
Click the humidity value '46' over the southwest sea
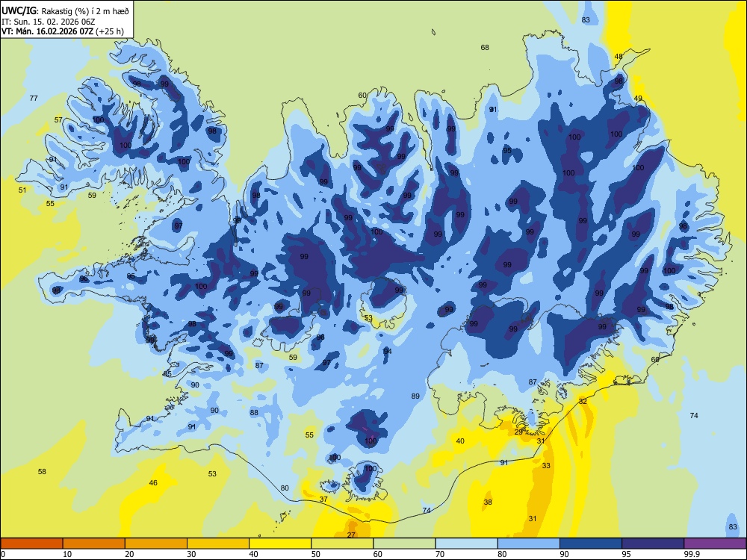point(153,482)
